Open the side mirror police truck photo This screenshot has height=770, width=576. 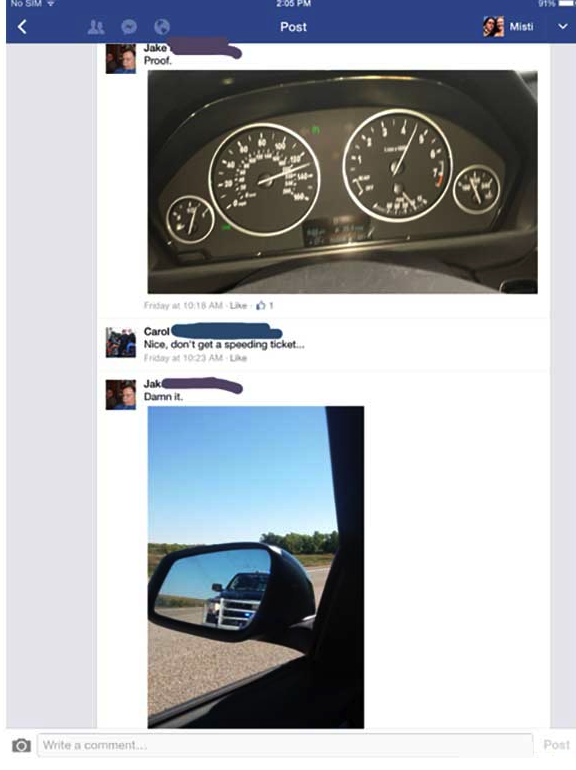pos(256,567)
